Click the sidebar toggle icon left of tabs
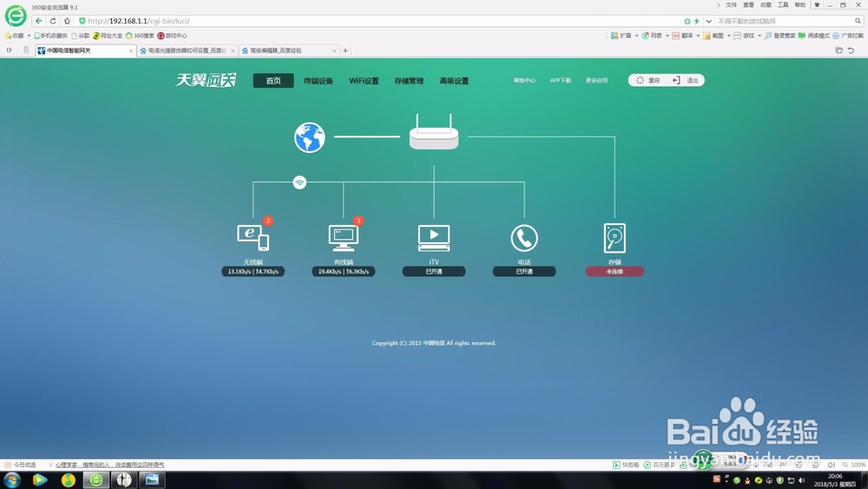Image resolution: width=868 pixels, height=489 pixels. (x=10, y=50)
